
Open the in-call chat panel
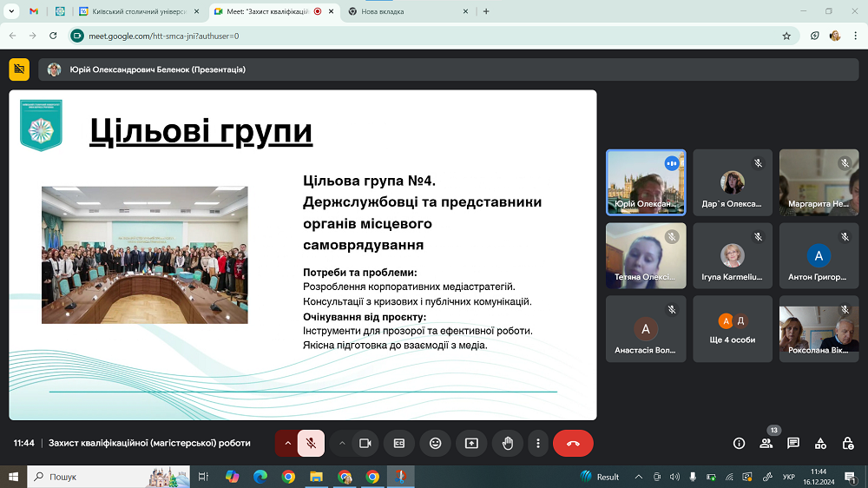tap(793, 443)
